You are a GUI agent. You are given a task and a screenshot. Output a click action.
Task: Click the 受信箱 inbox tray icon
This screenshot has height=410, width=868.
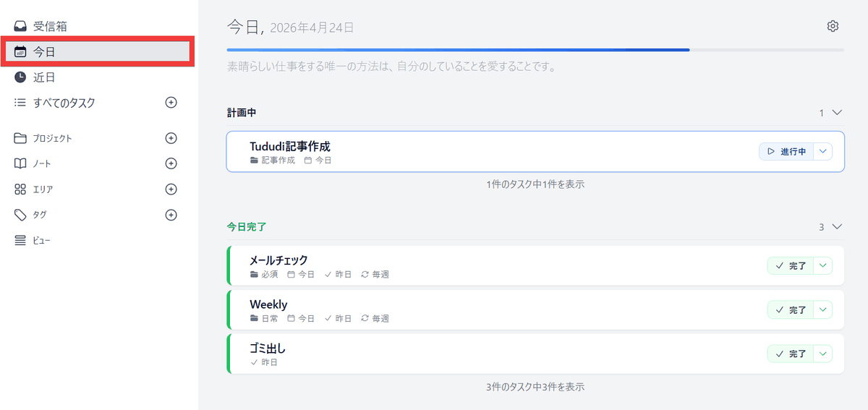(20, 27)
